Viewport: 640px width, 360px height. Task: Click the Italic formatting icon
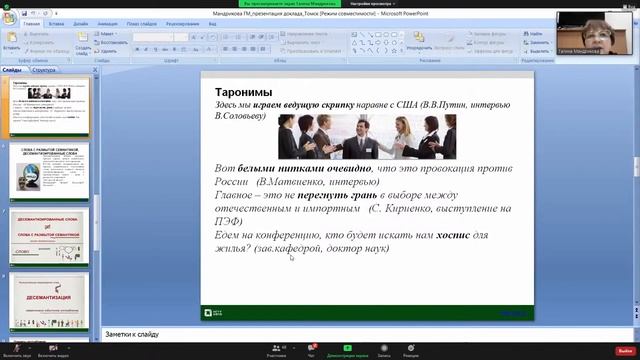point(146,49)
